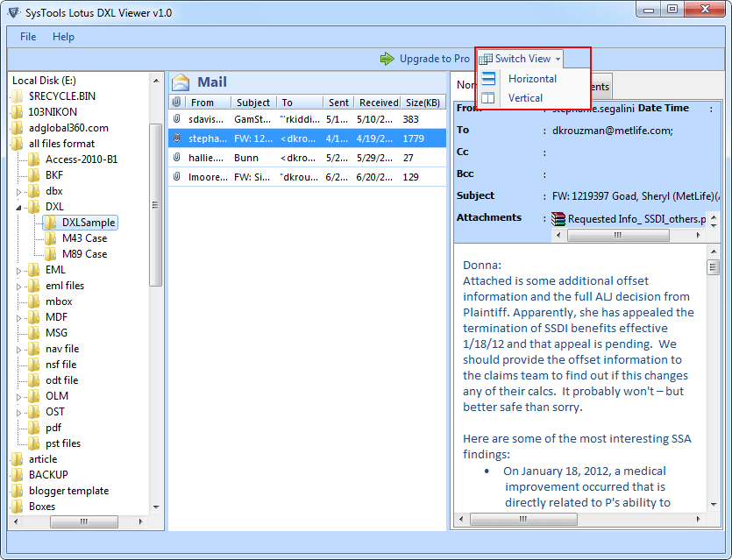
Task: Select the email sized 129 KB
Action: (307, 177)
